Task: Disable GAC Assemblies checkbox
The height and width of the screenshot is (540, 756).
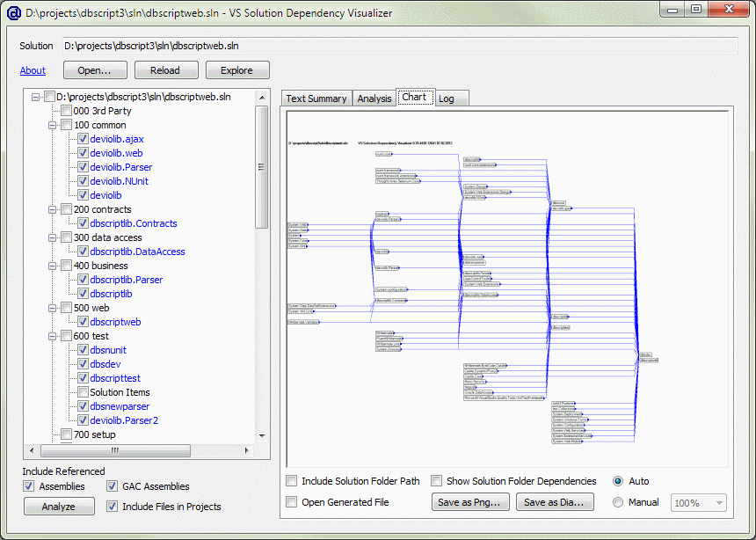Action: point(113,486)
